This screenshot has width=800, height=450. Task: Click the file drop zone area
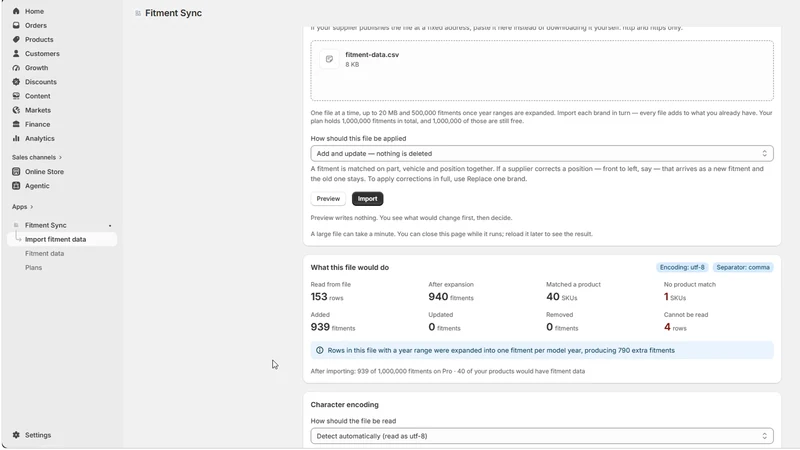(x=542, y=70)
